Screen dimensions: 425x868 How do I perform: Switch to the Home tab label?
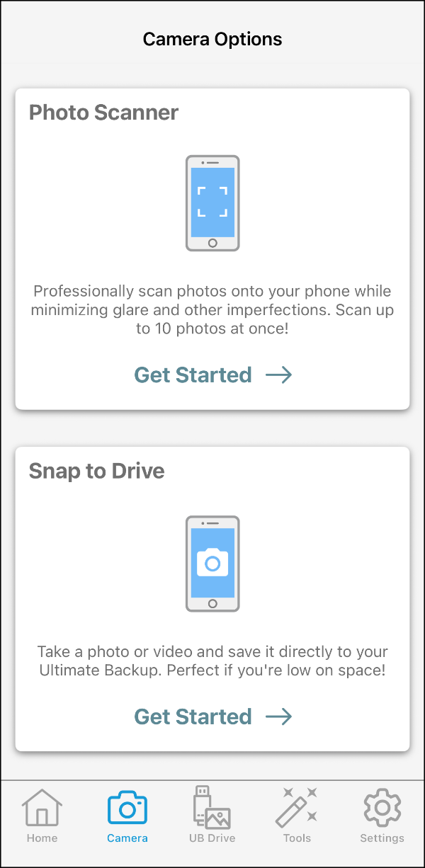pyautogui.click(x=42, y=838)
